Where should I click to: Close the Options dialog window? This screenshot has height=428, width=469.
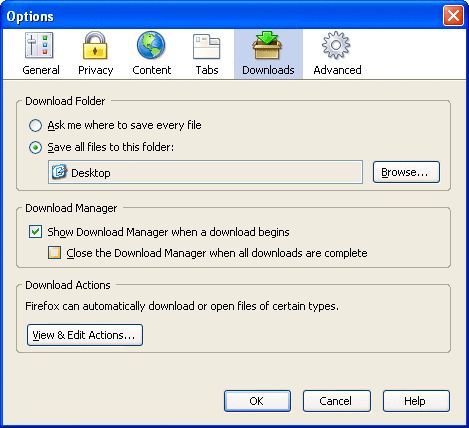coord(453,15)
